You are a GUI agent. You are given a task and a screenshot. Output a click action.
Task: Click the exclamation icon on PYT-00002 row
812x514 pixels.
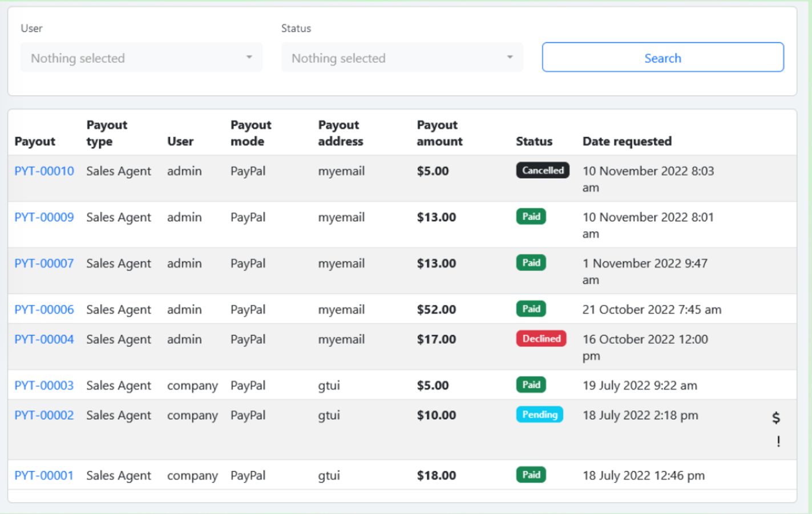point(778,441)
